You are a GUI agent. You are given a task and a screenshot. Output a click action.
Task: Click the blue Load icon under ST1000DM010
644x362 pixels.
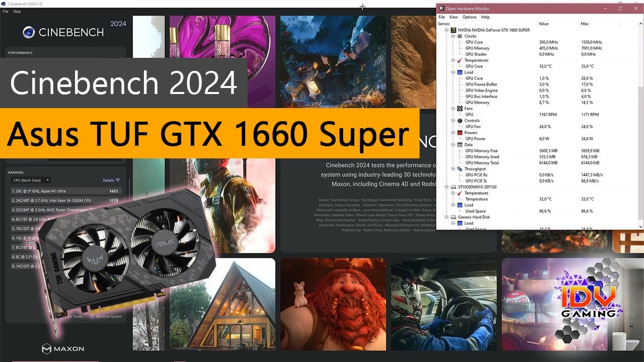[x=460, y=205]
